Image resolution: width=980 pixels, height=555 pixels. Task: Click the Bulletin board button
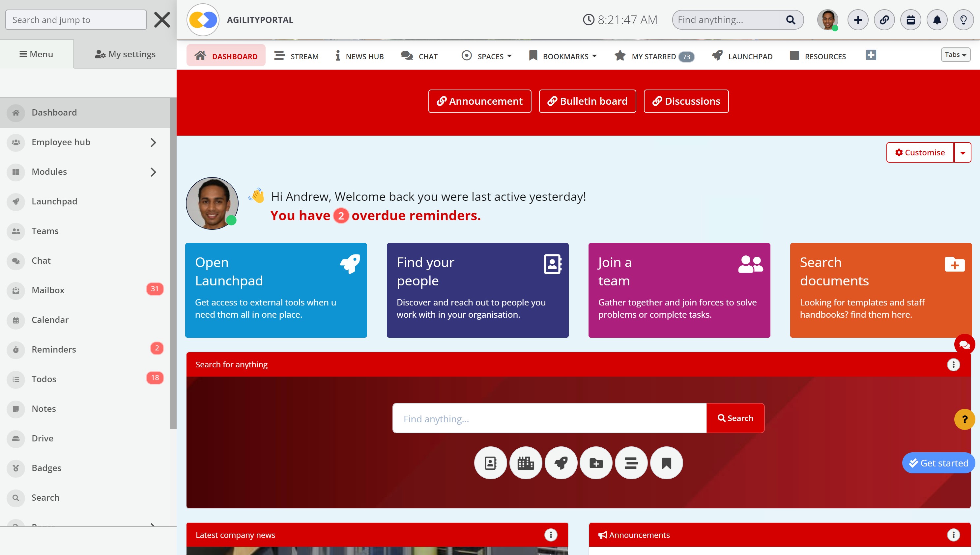[x=587, y=101]
